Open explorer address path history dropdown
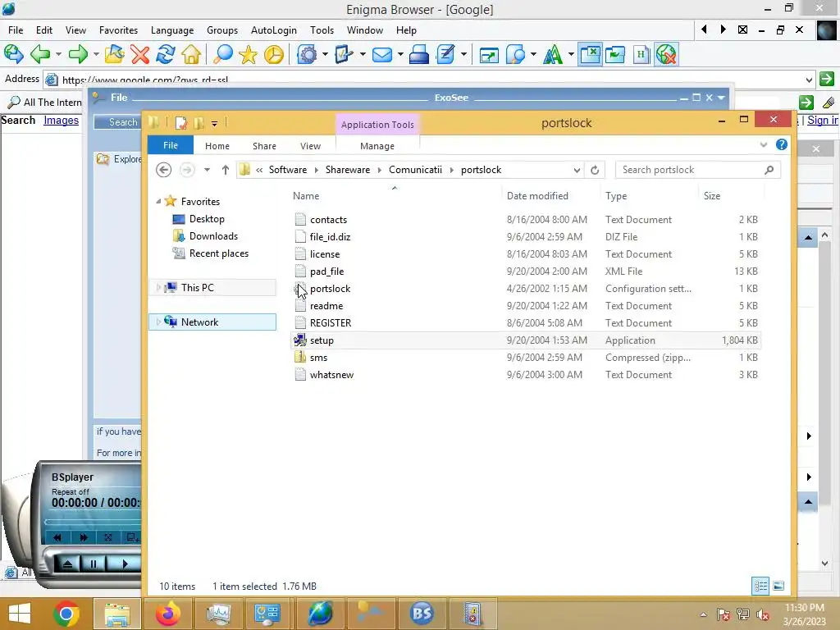Viewport: 840px width, 630px height. 577,170
